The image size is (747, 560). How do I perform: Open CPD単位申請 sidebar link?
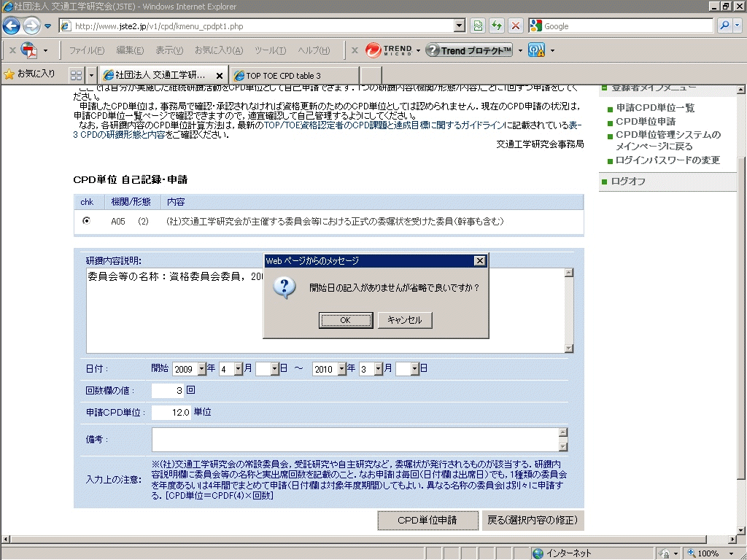coord(646,122)
